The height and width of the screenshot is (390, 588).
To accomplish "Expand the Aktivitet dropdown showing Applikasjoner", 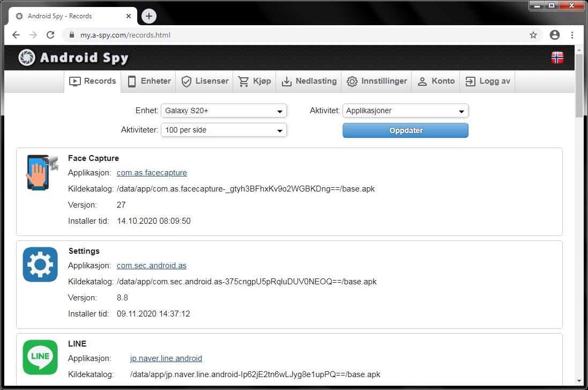I will (405, 111).
